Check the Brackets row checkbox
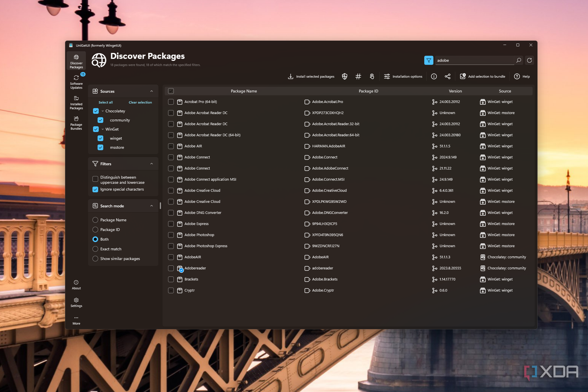Viewport: 588px width, 392px height. click(x=171, y=279)
